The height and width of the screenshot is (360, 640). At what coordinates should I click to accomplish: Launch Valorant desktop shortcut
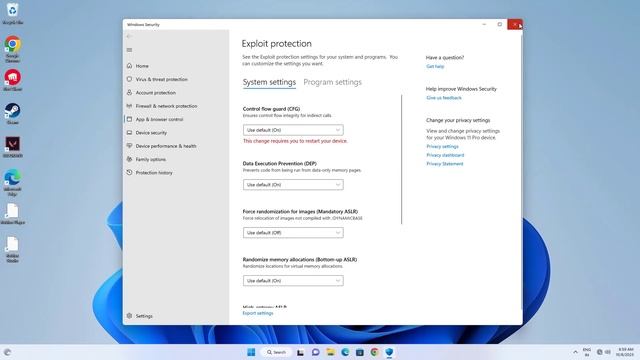click(13, 147)
